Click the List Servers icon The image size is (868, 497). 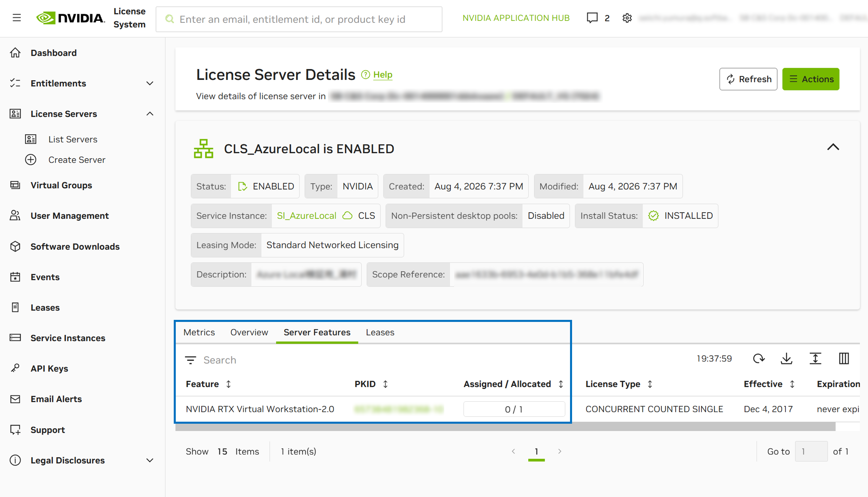31,139
